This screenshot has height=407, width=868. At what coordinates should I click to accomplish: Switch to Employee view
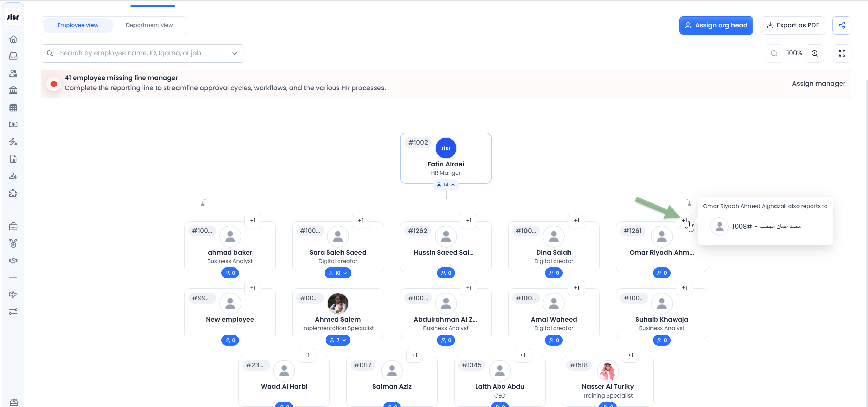[x=78, y=25]
